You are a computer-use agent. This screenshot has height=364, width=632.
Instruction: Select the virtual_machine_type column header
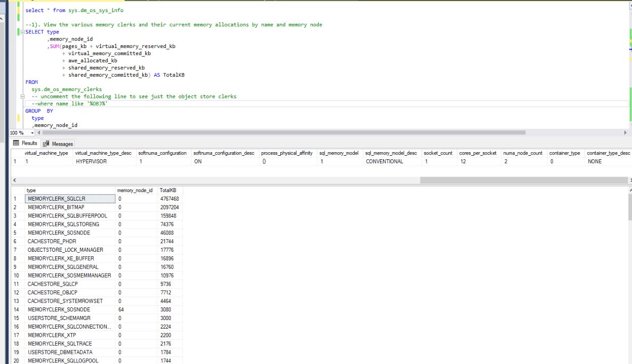click(47, 153)
